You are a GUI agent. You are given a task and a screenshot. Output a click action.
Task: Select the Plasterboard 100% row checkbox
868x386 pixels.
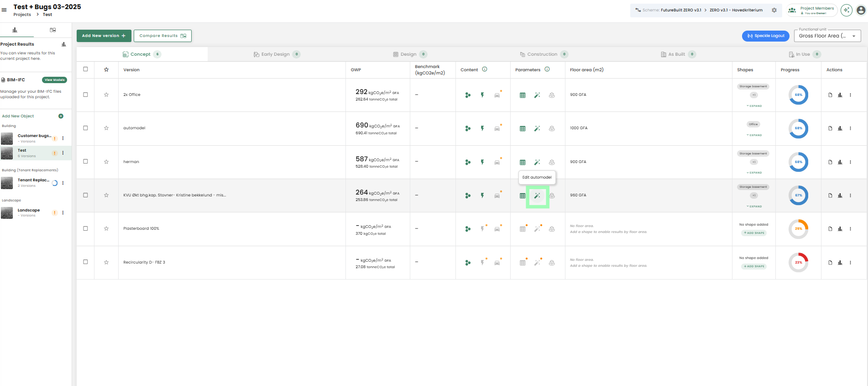pos(85,228)
